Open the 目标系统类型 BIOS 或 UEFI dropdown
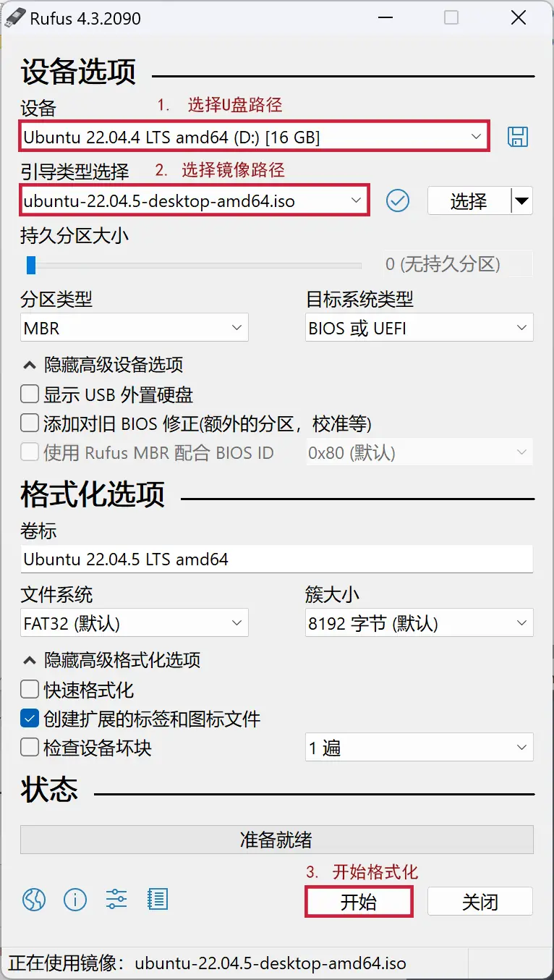 pyautogui.click(x=419, y=328)
